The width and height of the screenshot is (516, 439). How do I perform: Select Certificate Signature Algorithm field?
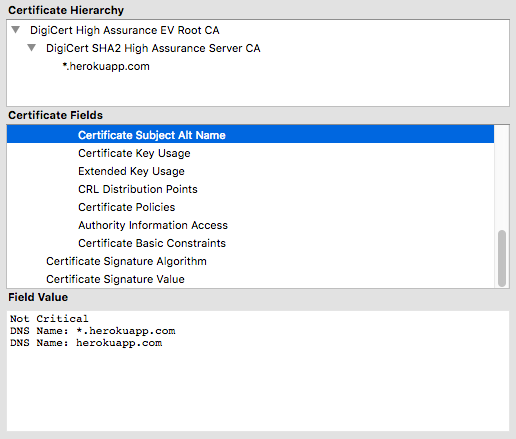click(250, 261)
